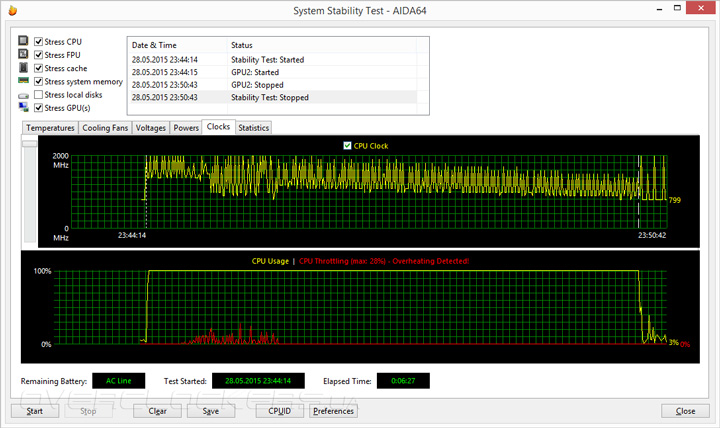The width and height of the screenshot is (720, 428).
Task: Select the 'GPU2: Started' log entry
Action: click(x=273, y=72)
